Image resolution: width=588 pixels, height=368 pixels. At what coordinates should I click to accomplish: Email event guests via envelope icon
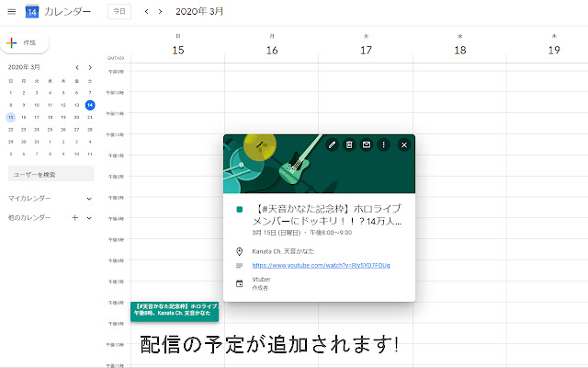[x=367, y=144]
